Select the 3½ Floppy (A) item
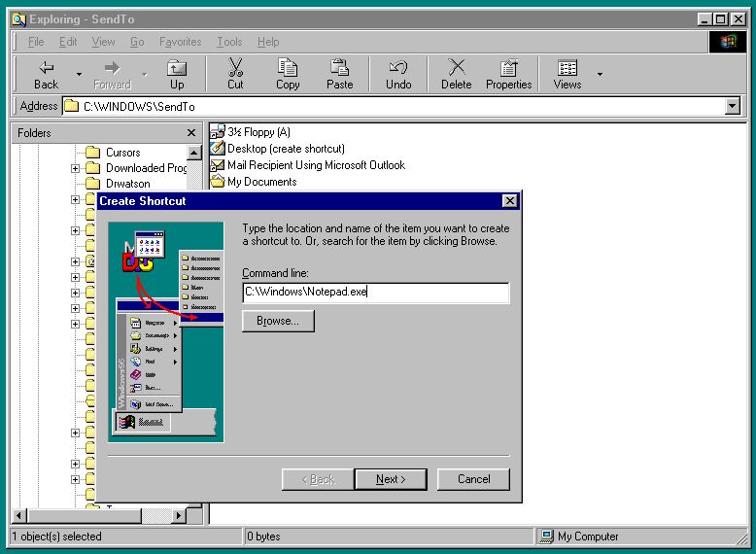756x554 pixels. (251, 131)
